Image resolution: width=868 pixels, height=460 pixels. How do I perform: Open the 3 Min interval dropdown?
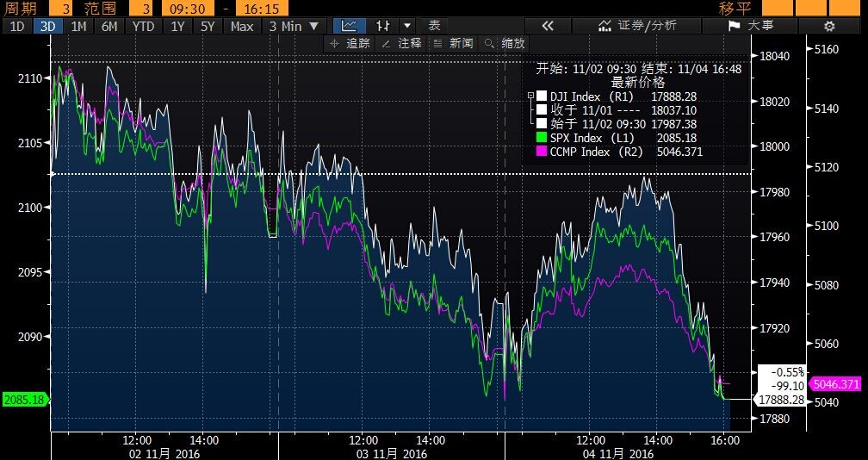(x=294, y=26)
